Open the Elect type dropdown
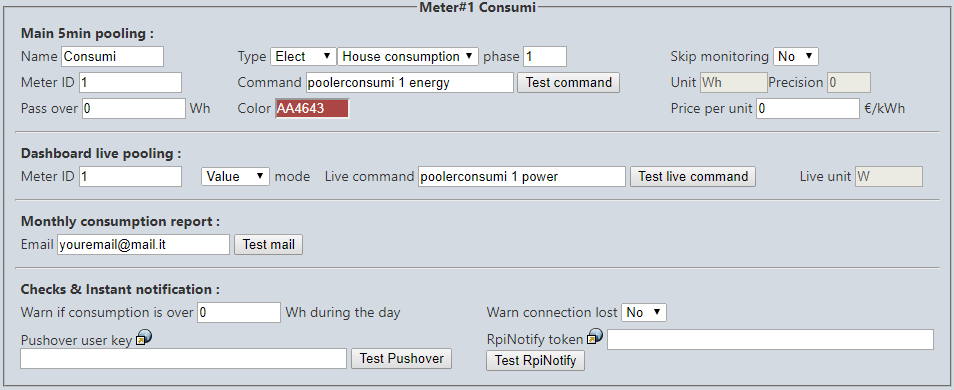Screen dimensions: 954x390 tap(303, 57)
